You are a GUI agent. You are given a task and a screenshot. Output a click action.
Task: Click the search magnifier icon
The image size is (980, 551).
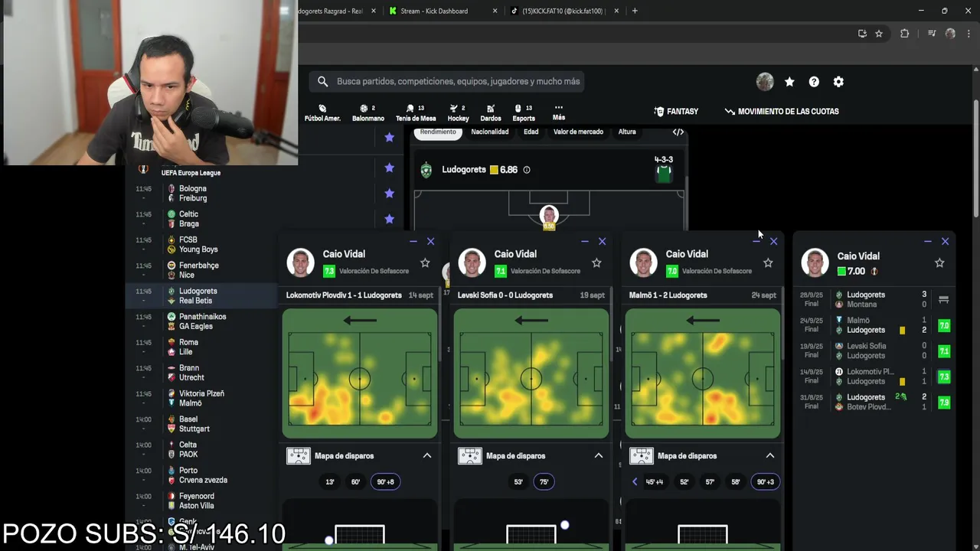[x=323, y=81]
